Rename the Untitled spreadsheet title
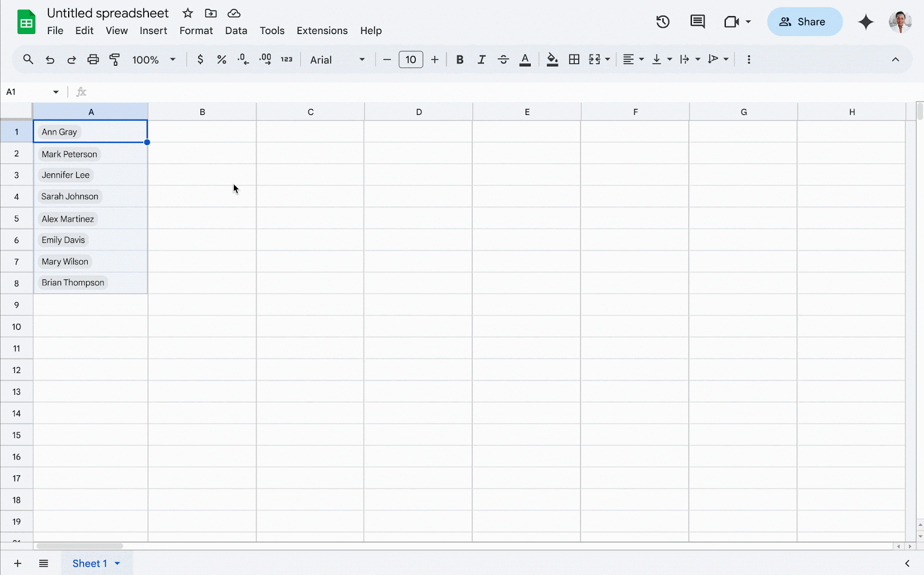Viewport: 924px width, 575px height. point(108,13)
